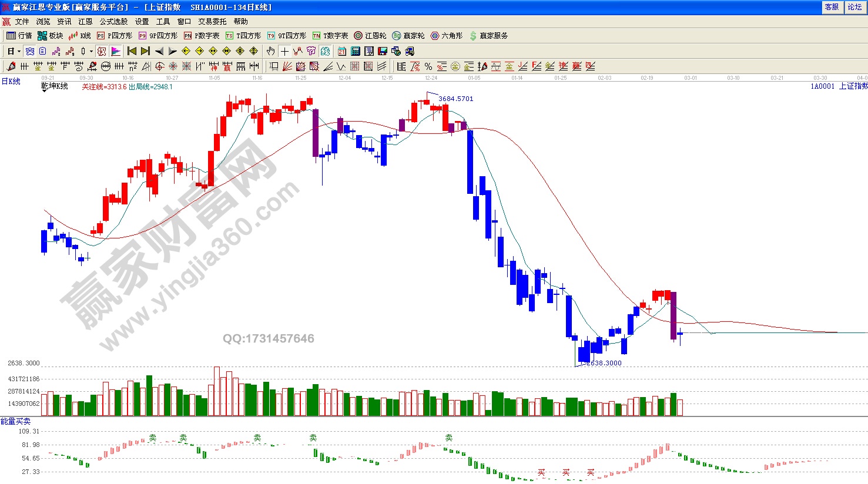Select the red 赢 drawing tool
The image size is (868, 484).
[577, 66]
